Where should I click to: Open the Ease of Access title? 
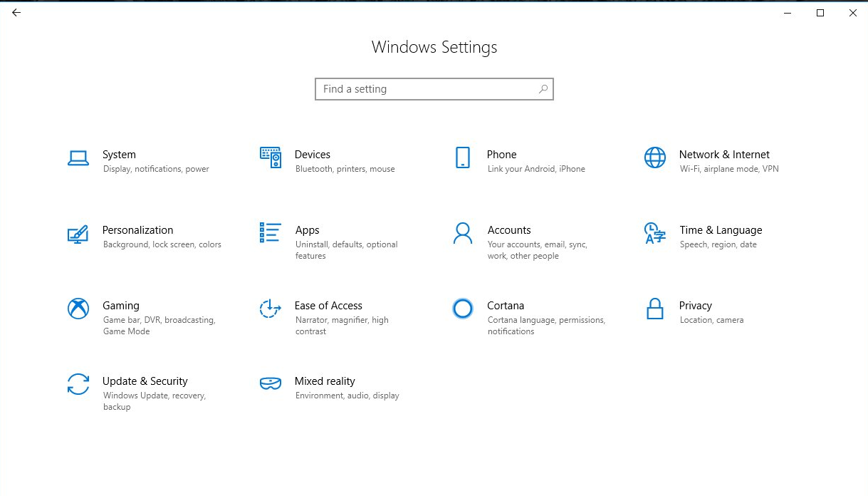pyautogui.click(x=329, y=306)
